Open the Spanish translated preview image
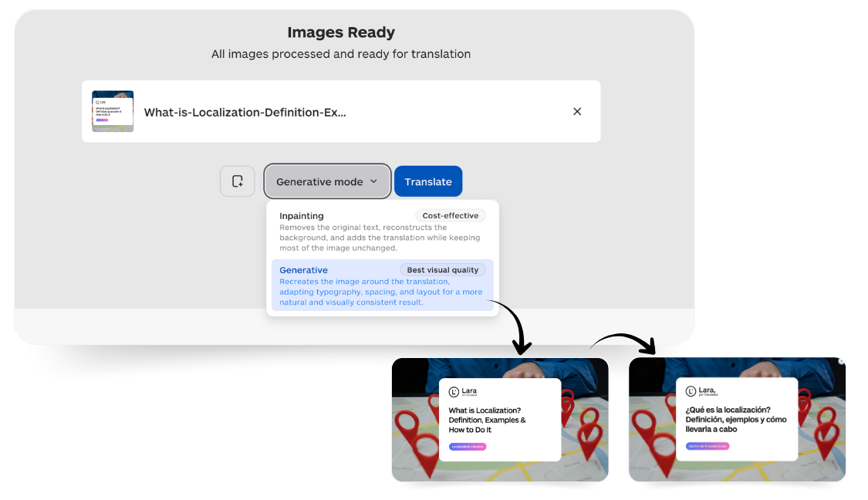Image resolution: width=868 pixels, height=500 pixels. (x=737, y=419)
